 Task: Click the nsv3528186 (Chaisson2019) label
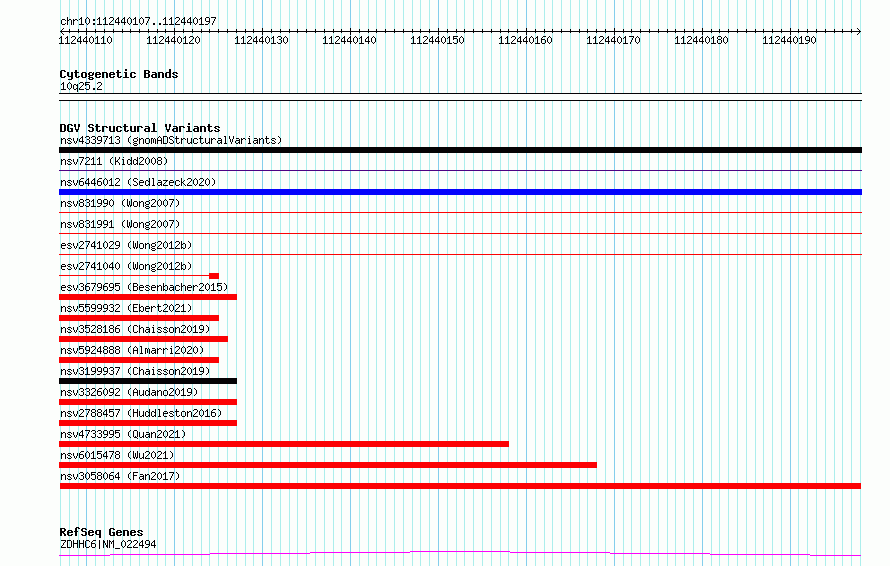(x=135, y=329)
